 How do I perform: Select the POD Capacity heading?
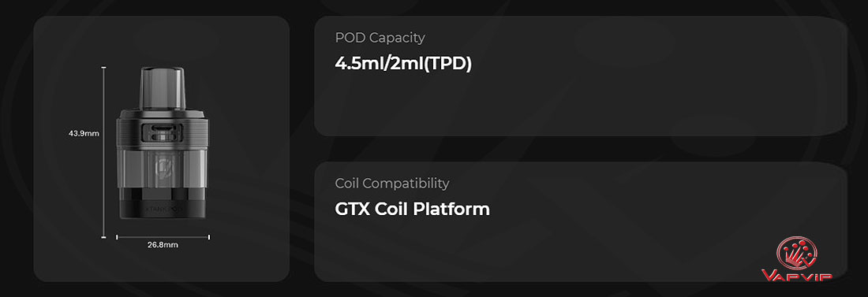380,38
